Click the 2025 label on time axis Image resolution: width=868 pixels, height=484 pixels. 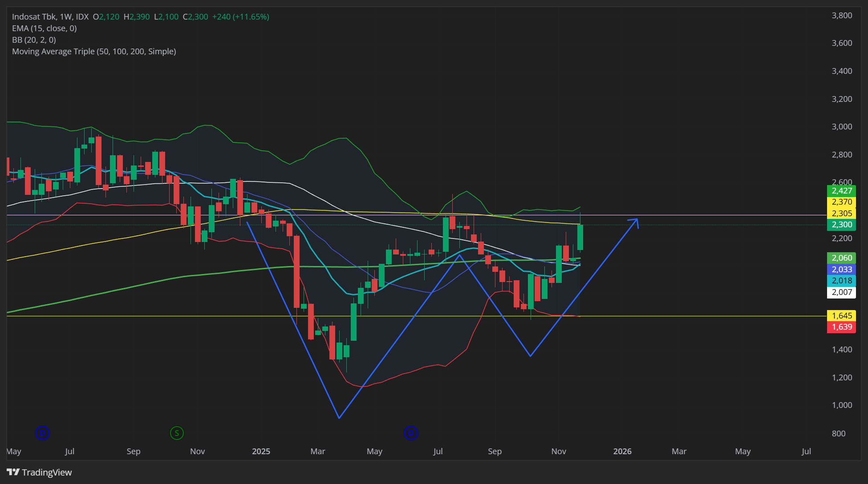pyautogui.click(x=261, y=452)
